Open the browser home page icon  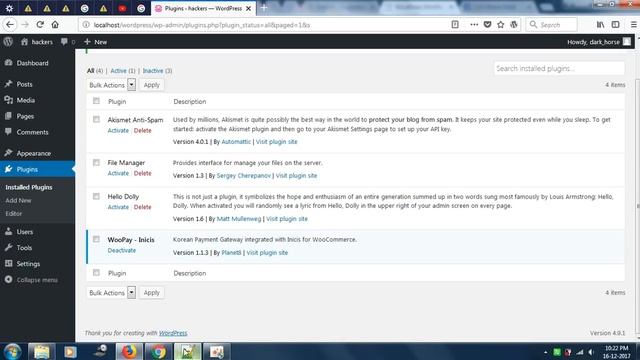(x=55, y=24)
